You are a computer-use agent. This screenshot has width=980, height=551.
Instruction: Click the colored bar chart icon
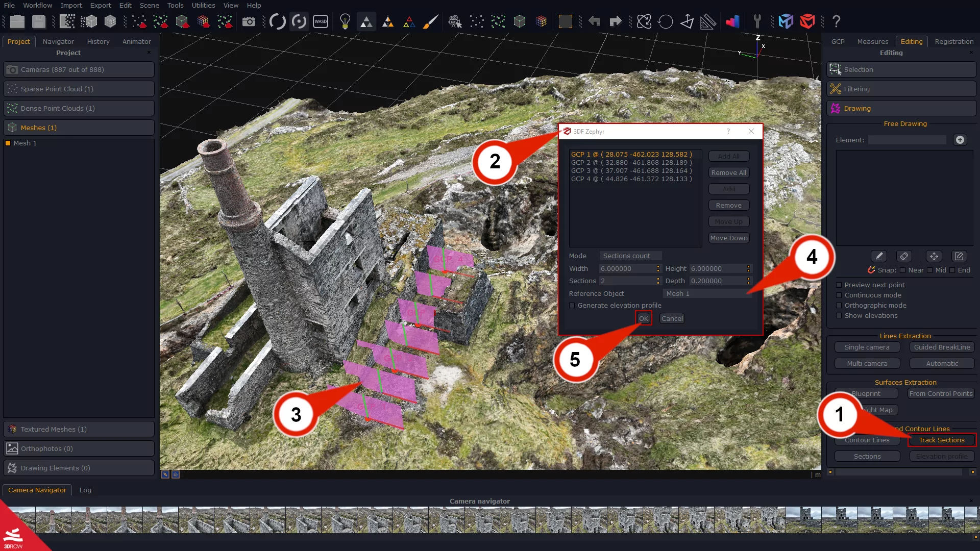(732, 21)
